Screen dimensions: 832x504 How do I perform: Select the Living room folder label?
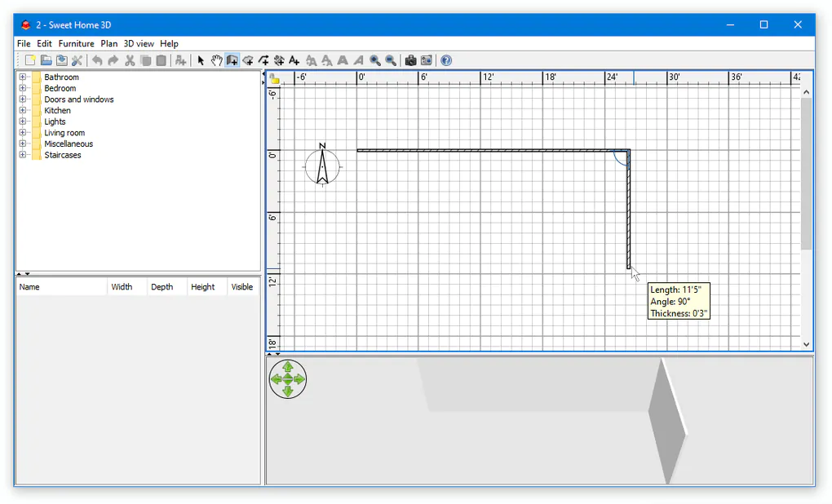pyautogui.click(x=64, y=133)
